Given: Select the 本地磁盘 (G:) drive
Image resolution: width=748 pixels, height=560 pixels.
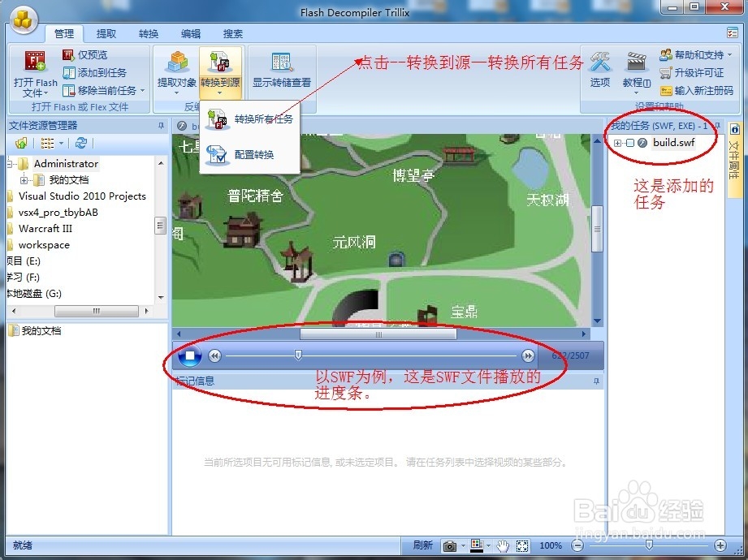Looking at the screenshot, I should click(x=34, y=294).
